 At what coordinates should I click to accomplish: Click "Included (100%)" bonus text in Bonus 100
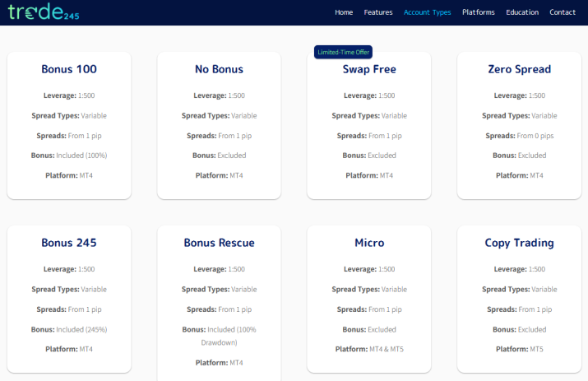click(x=81, y=156)
